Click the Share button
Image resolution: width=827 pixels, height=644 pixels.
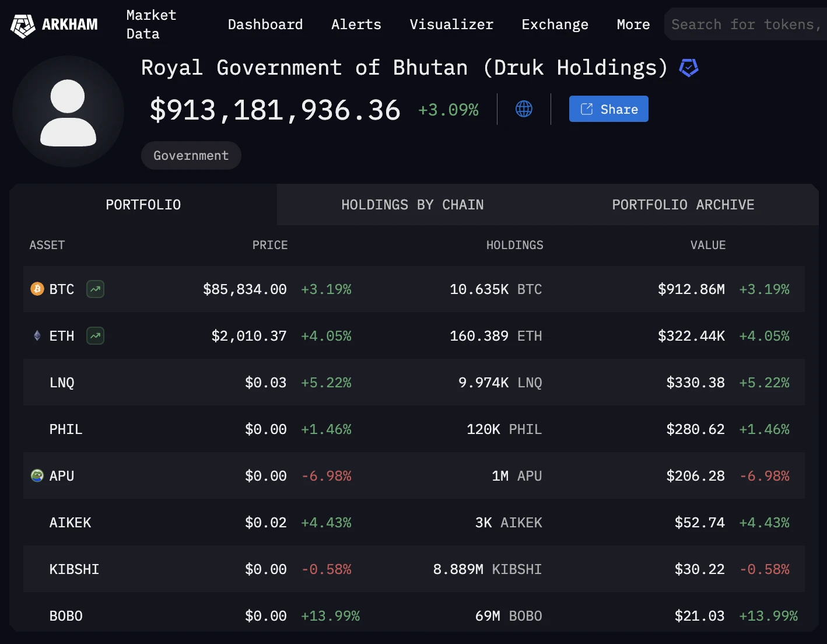tap(608, 109)
